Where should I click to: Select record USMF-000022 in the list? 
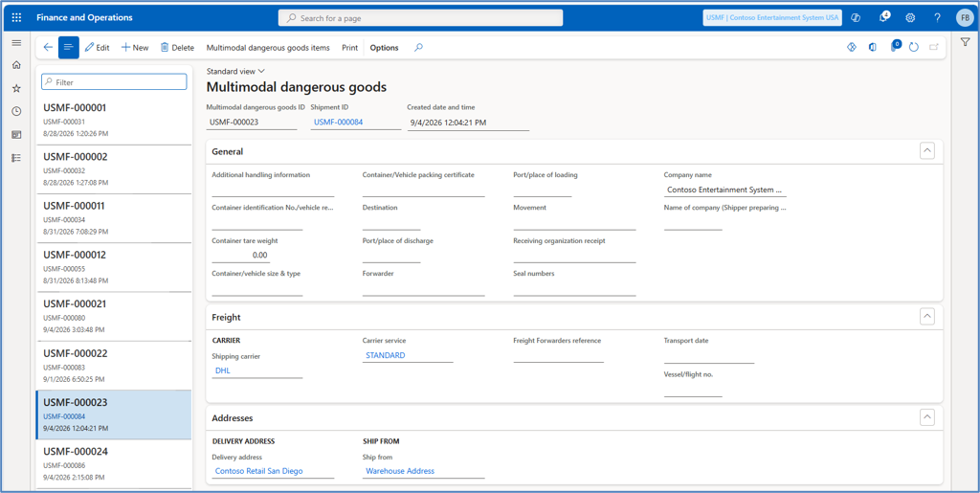114,366
